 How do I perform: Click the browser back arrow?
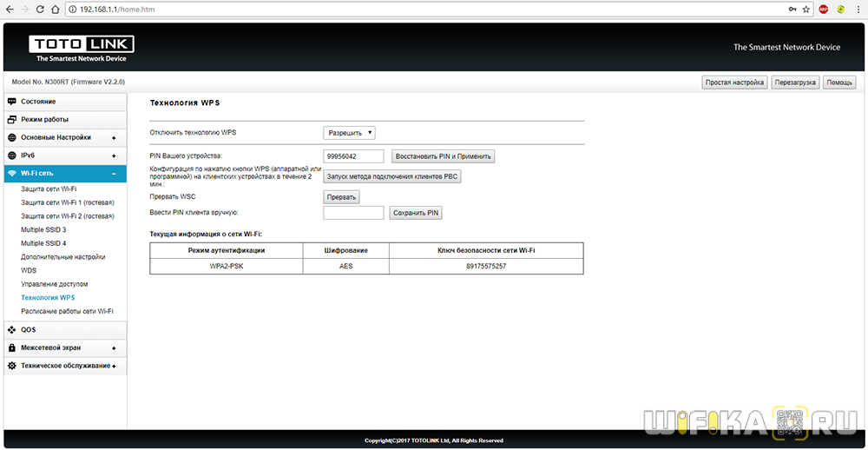[x=10, y=9]
